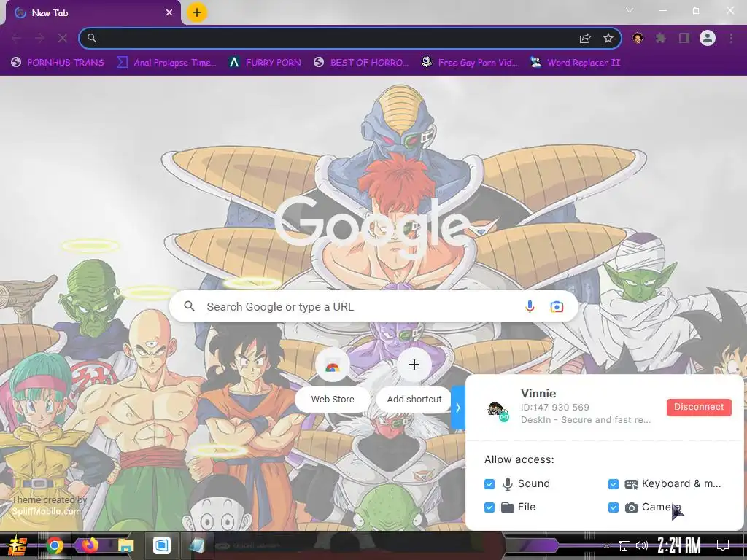Minimize the Chrome window
The height and width of the screenshot is (560, 747).
tap(662, 10)
